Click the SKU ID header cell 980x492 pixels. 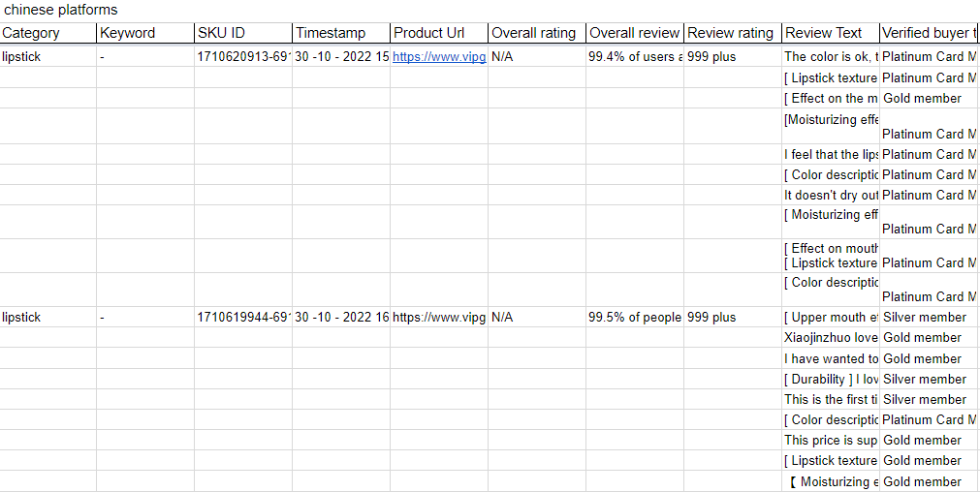coord(242,33)
